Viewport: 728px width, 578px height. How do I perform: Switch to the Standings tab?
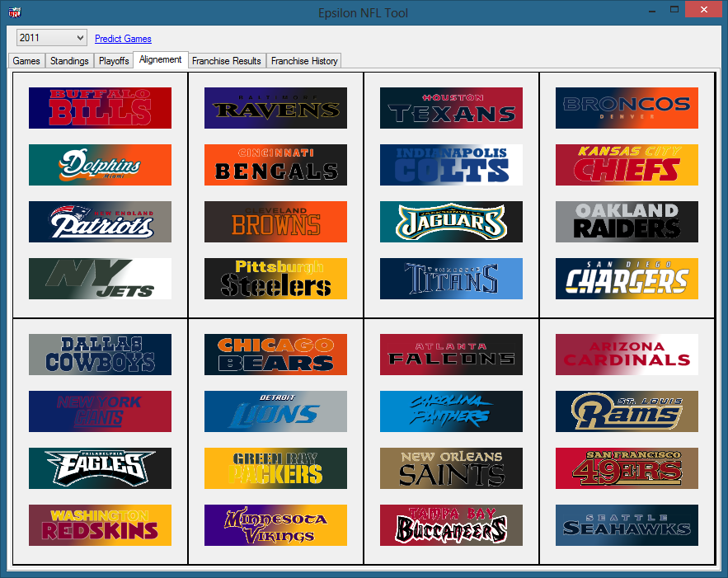69,61
